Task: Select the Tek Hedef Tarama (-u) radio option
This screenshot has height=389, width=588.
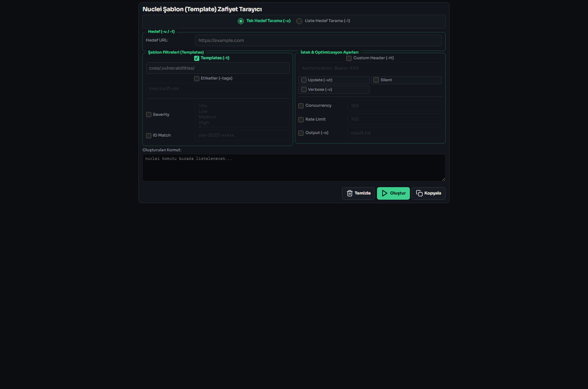Action: pyautogui.click(x=241, y=21)
